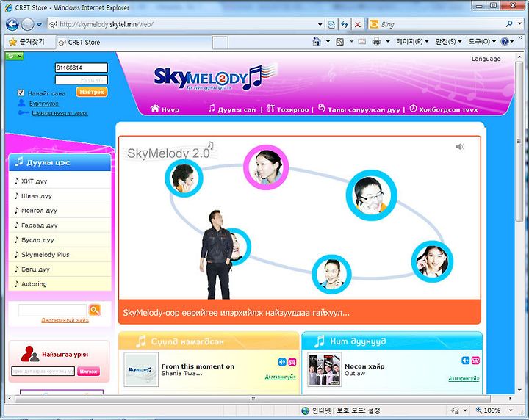Select ХИТ дуу in song menu
The width and height of the screenshot is (529, 420).
coord(60,181)
